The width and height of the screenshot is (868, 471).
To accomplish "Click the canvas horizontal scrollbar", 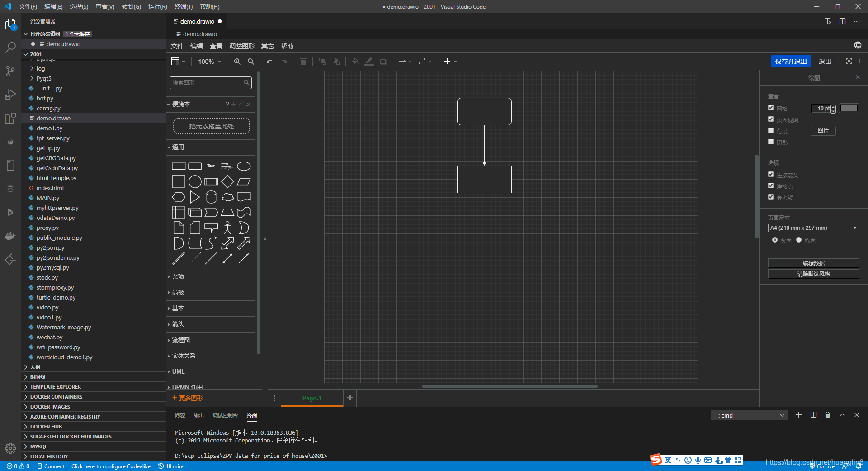I will pyautogui.click(x=509, y=386).
